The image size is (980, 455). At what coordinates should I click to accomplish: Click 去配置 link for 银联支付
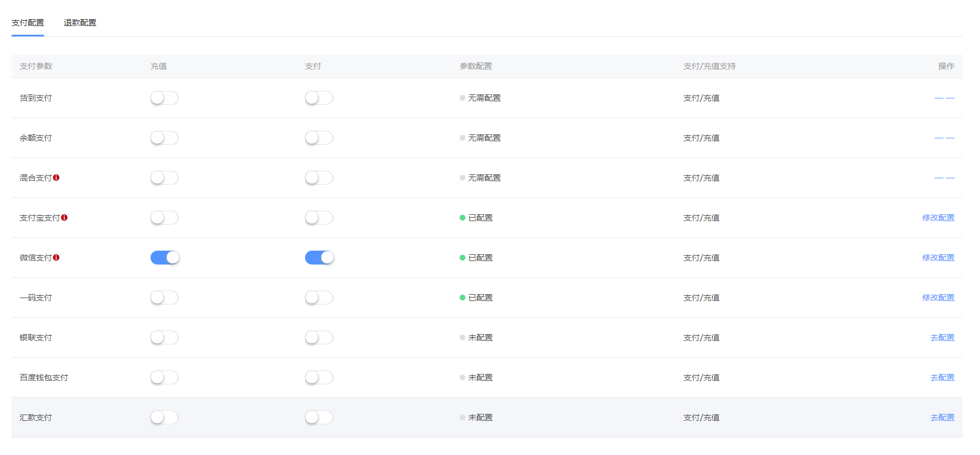pyautogui.click(x=942, y=337)
